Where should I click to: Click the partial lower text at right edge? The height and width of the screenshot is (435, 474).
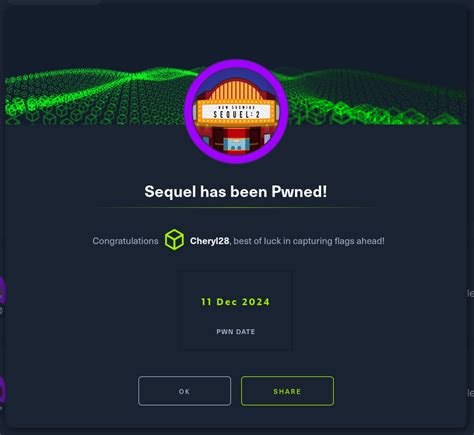pos(470,393)
